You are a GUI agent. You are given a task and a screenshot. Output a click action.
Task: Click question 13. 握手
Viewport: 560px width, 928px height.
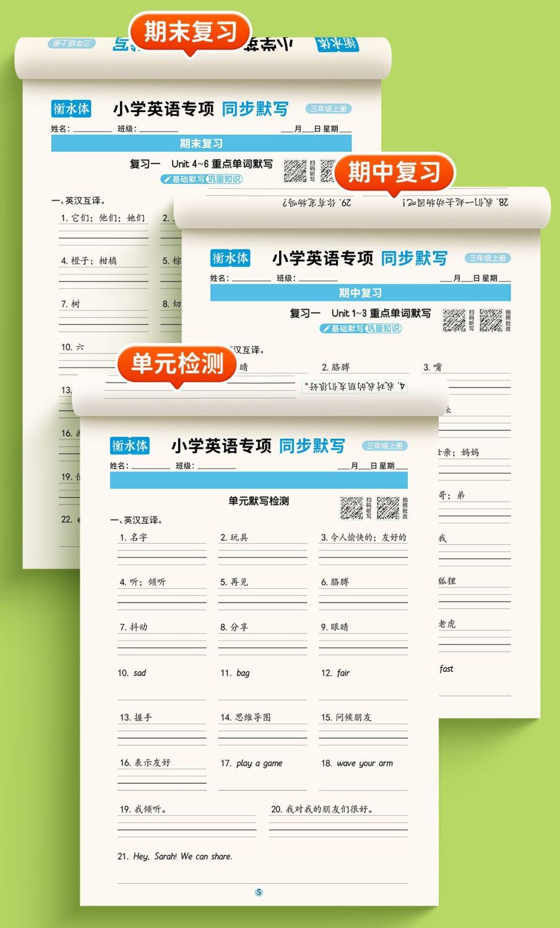(x=136, y=718)
